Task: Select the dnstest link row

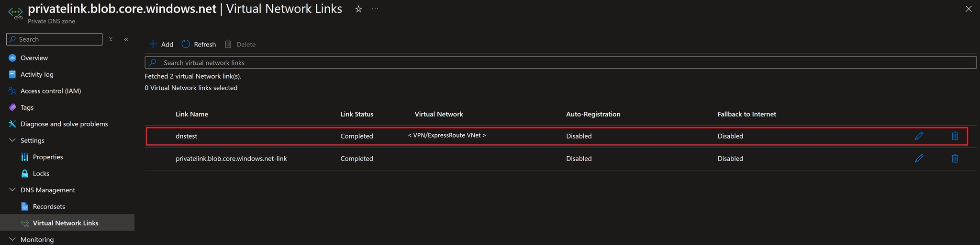Action: pos(187,136)
